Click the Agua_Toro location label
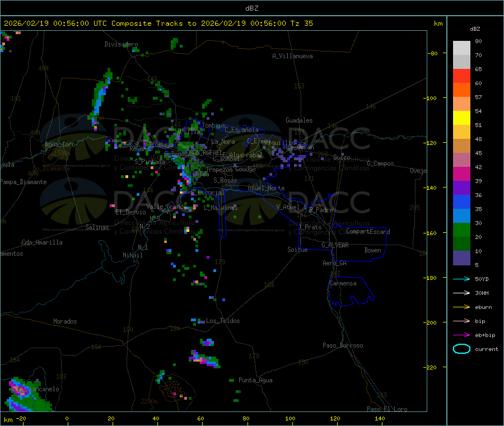This screenshot has height=426, width=504. click(60, 144)
